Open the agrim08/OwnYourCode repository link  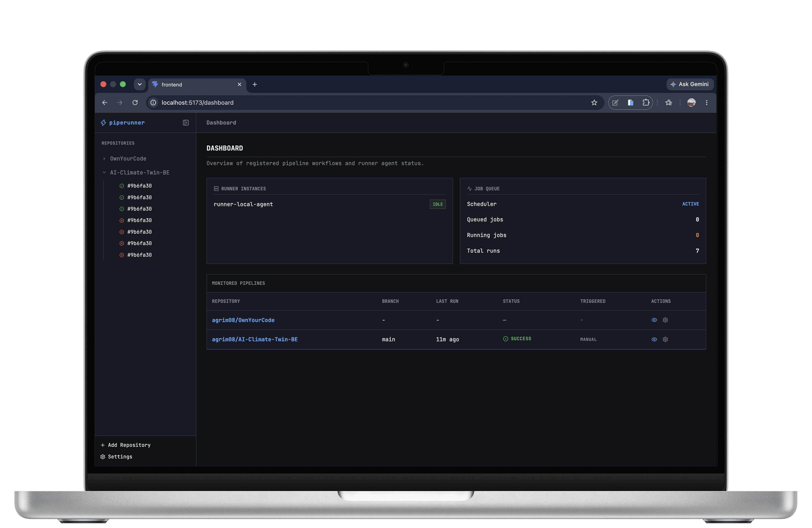[x=243, y=320]
